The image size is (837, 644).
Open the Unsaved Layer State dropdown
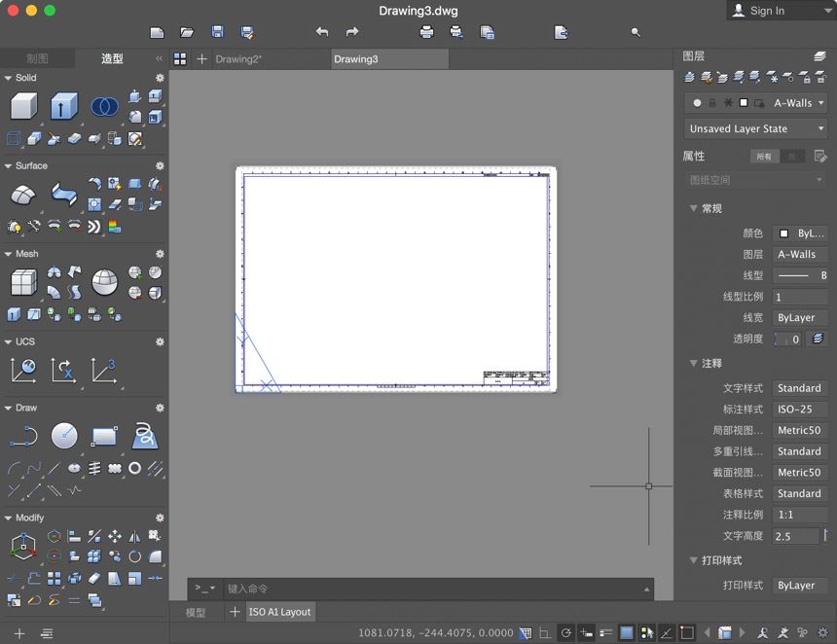click(754, 127)
